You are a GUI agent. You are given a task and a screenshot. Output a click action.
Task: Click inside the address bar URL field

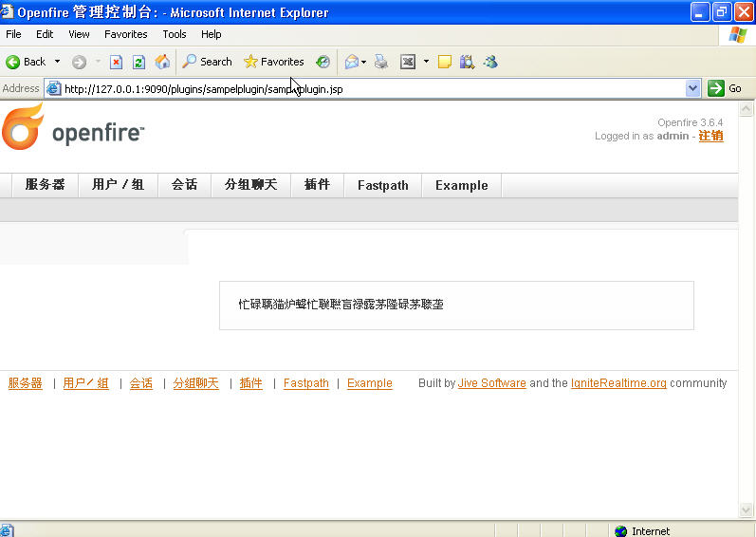point(370,88)
